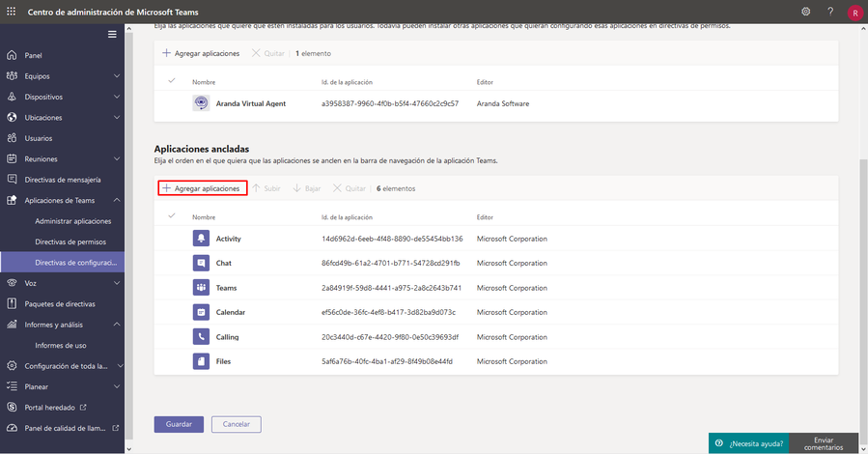Click the Calling phone icon
Image resolution: width=868 pixels, height=454 pixels.
coord(201,337)
